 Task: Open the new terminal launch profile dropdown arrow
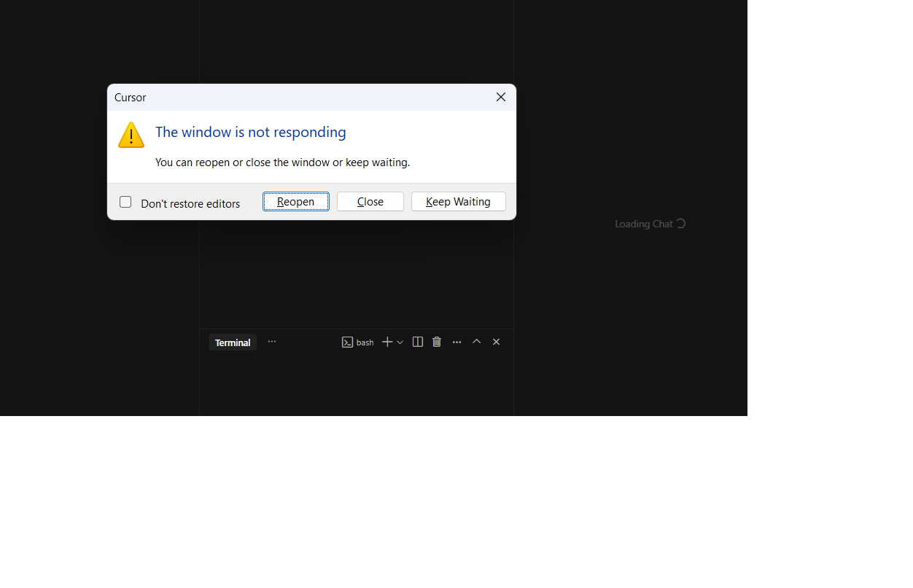(x=400, y=342)
